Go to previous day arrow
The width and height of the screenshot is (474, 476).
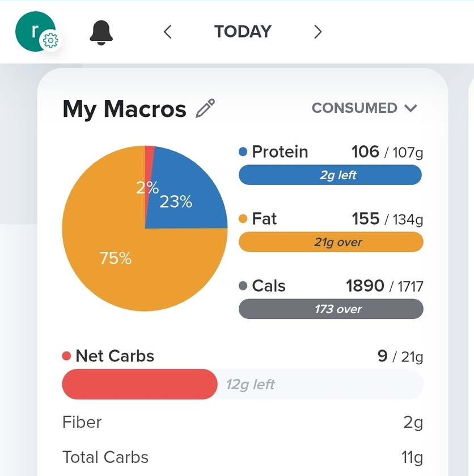167,32
